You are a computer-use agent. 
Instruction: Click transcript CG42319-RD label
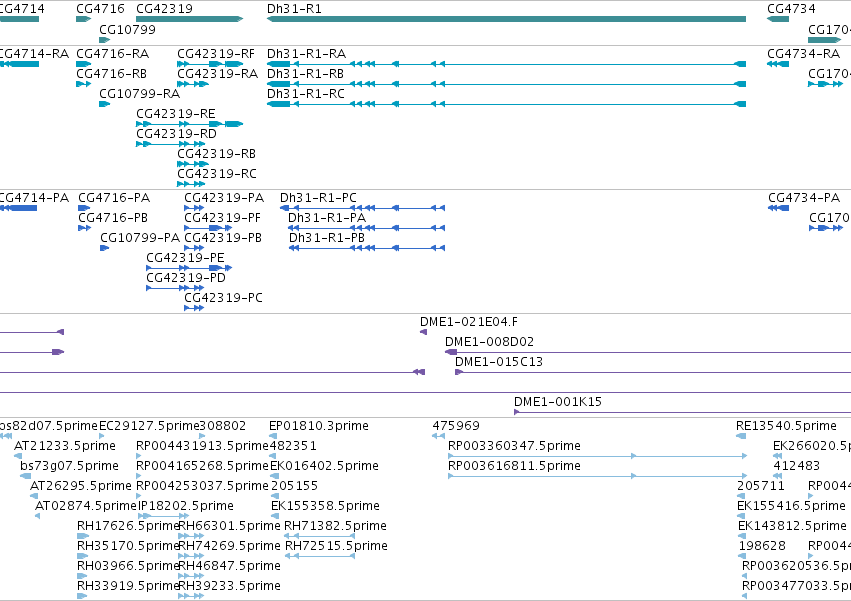click(176, 134)
